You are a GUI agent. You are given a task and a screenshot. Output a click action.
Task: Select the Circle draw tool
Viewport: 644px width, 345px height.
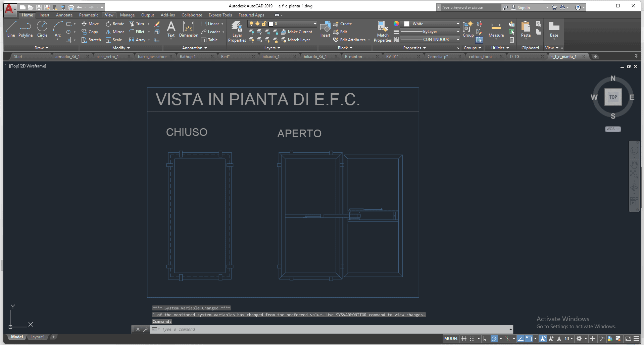coord(42,29)
